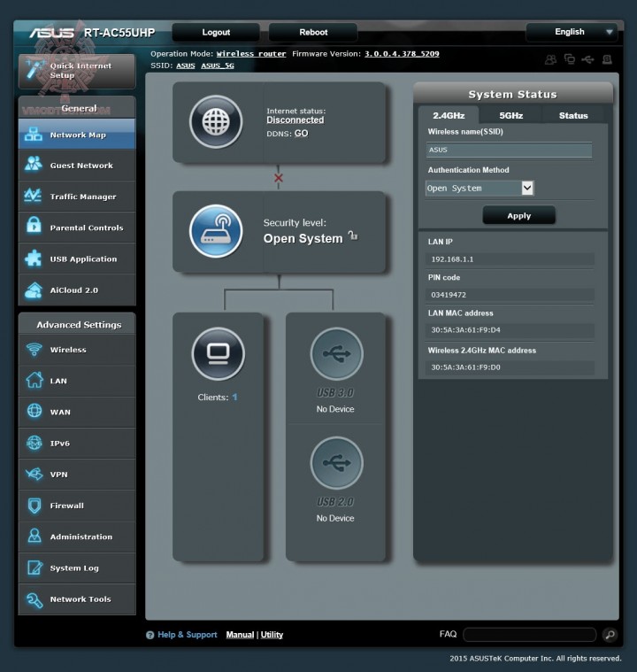Go to WAN advanced settings
The image size is (637, 672).
tap(77, 412)
